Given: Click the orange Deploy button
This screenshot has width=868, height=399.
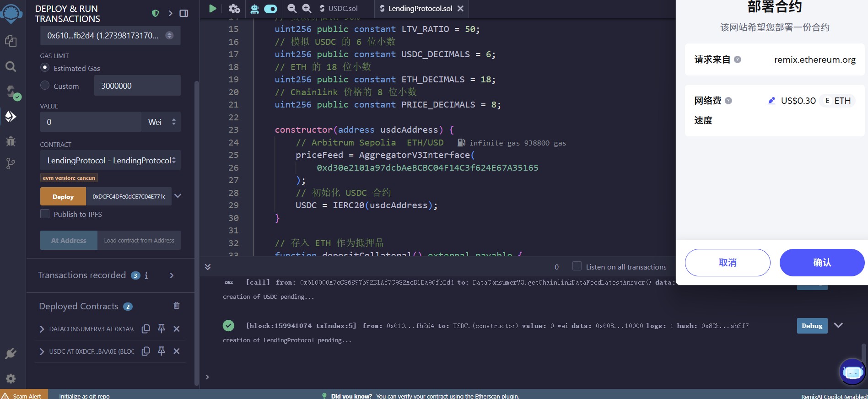Looking at the screenshot, I should pos(63,196).
